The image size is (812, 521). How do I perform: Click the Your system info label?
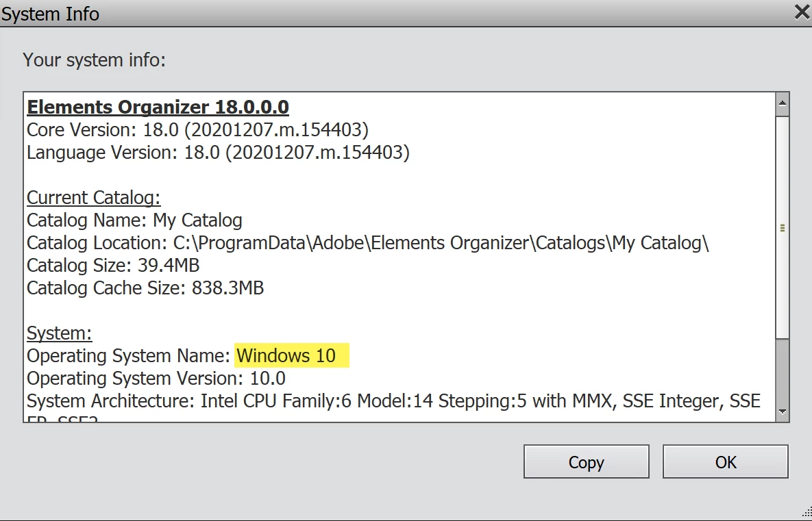[x=95, y=60]
